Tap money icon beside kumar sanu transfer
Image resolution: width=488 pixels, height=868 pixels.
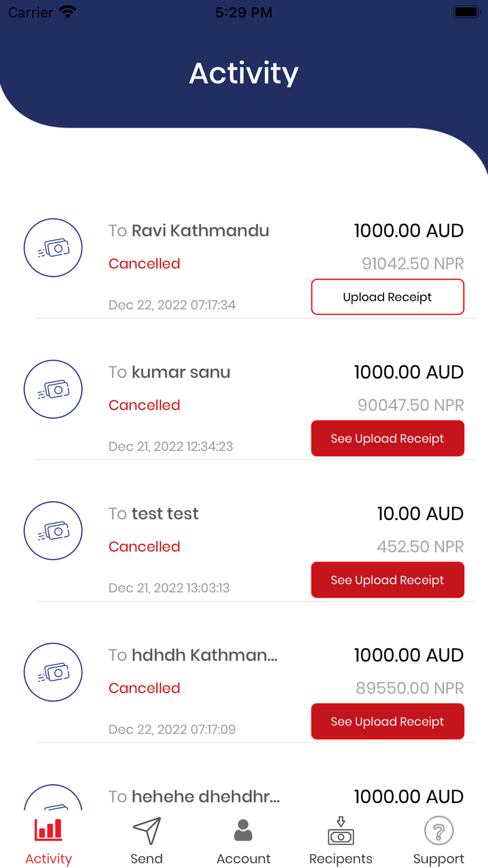[x=53, y=389]
